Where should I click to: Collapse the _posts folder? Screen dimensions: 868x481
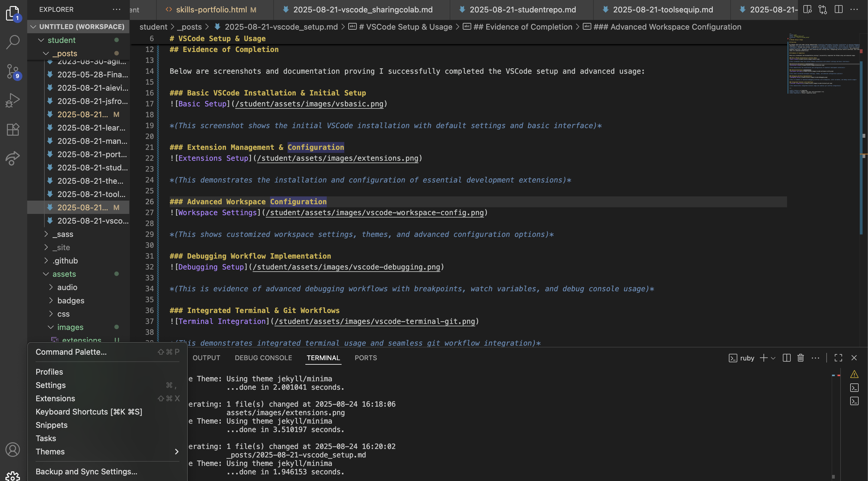[78, 53]
